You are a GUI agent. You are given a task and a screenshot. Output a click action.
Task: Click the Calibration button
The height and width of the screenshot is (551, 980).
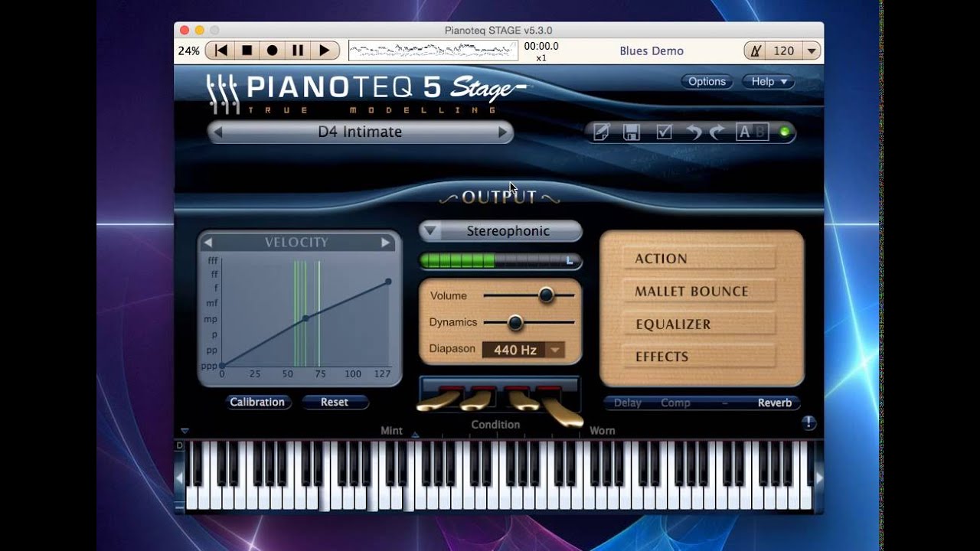click(x=257, y=402)
